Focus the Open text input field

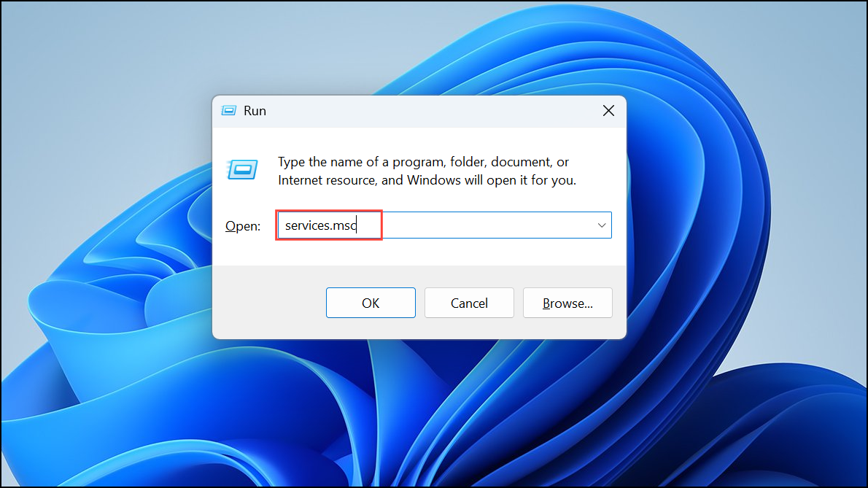[x=444, y=225]
